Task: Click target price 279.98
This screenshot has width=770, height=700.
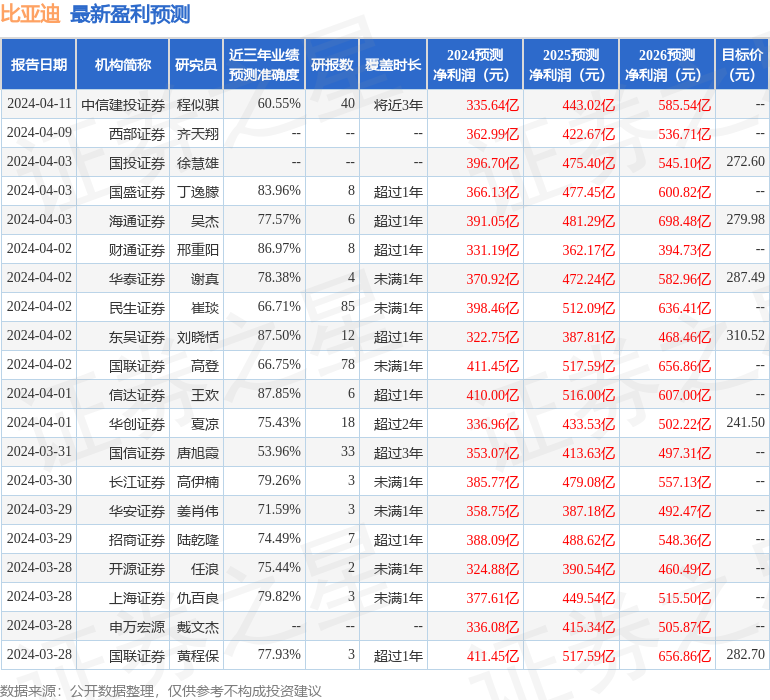Action: coord(745,219)
